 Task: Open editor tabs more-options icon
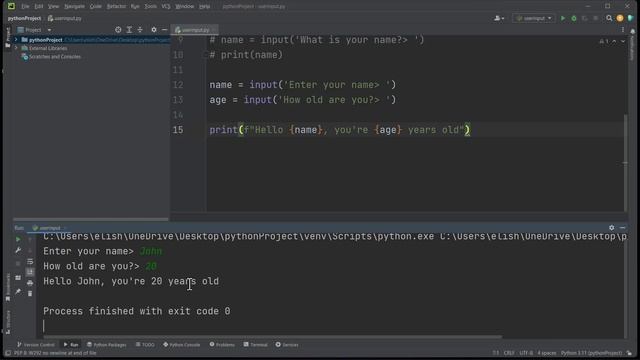point(623,30)
